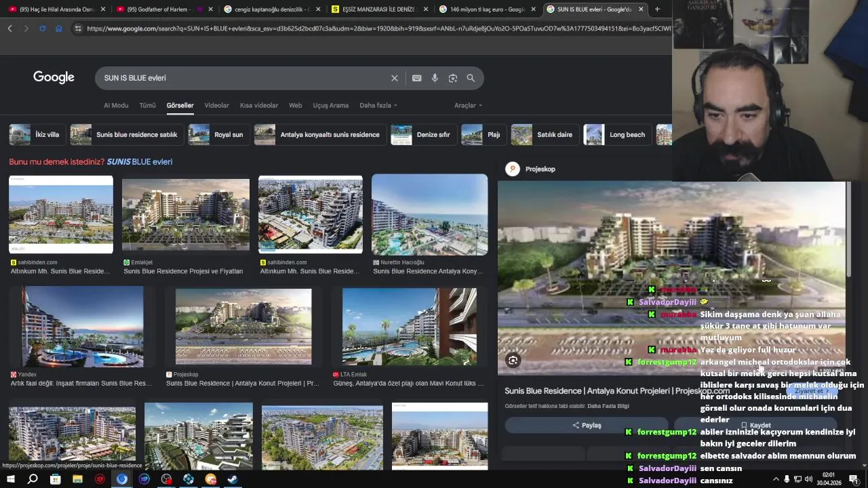Viewport: 868px width, 488px height.
Task: Switch to 146 milyon tl kaç euro tab
Action: [488, 9]
